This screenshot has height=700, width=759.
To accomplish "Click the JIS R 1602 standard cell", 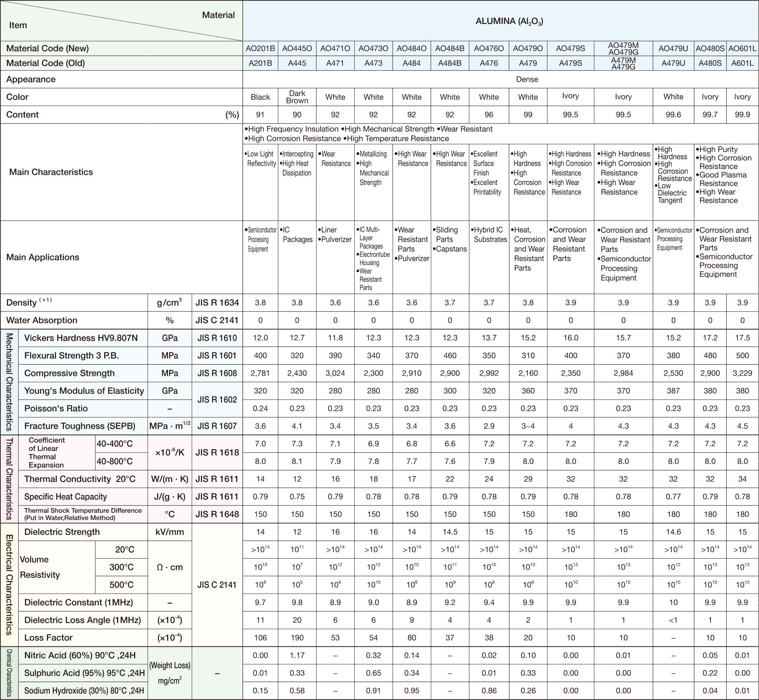I will (217, 400).
